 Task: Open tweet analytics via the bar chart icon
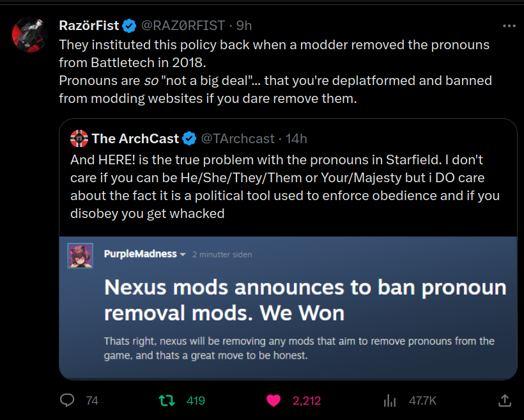click(389, 401)
